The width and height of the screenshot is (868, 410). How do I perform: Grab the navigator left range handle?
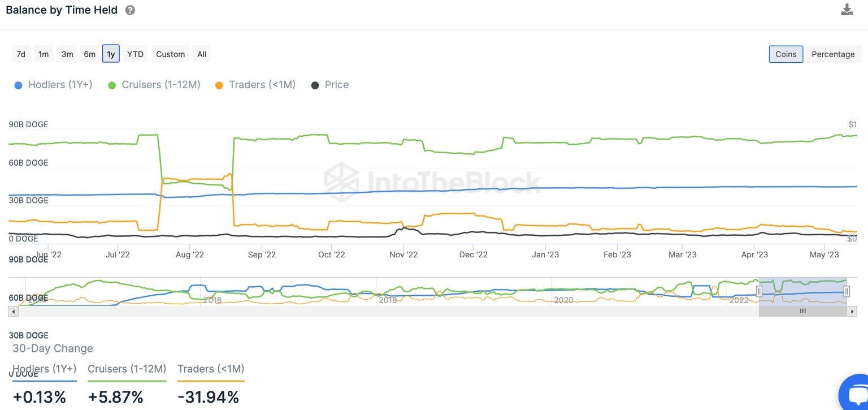tap(759, 291)
